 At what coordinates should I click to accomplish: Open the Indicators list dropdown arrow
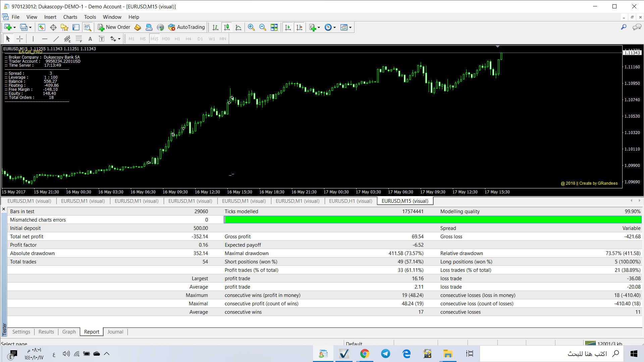[319, 27]
